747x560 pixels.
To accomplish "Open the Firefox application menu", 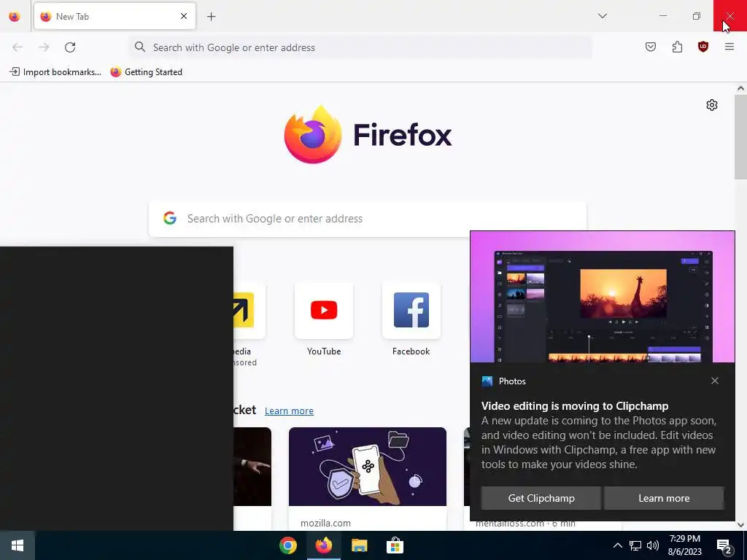I will point(729,47).
